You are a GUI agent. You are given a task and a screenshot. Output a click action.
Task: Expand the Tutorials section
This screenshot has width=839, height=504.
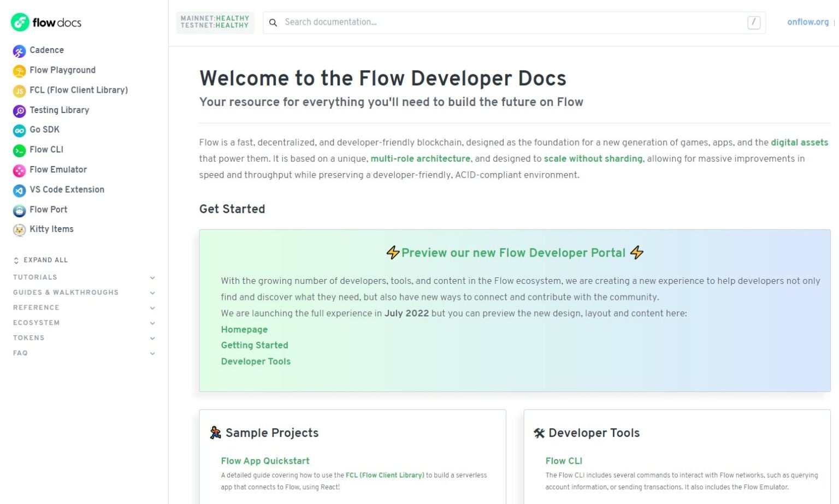[x=152, y=278]
